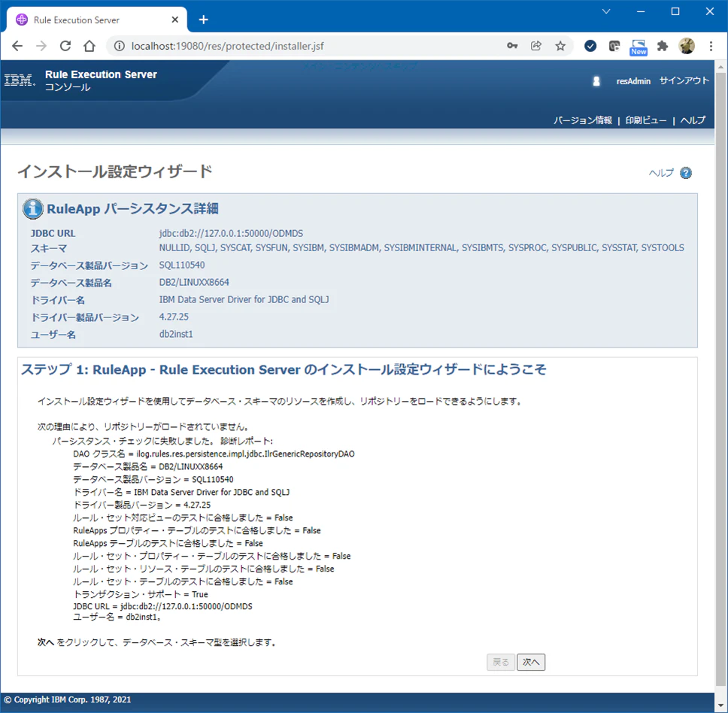Open the extension labeled New
The height and width of the screenshot is (713, 728).
point(639,47)
